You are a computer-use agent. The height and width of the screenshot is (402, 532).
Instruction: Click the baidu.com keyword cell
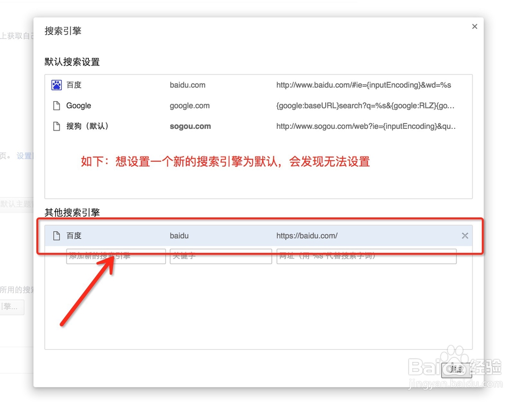pyautogui.click(x=188, y=85)
